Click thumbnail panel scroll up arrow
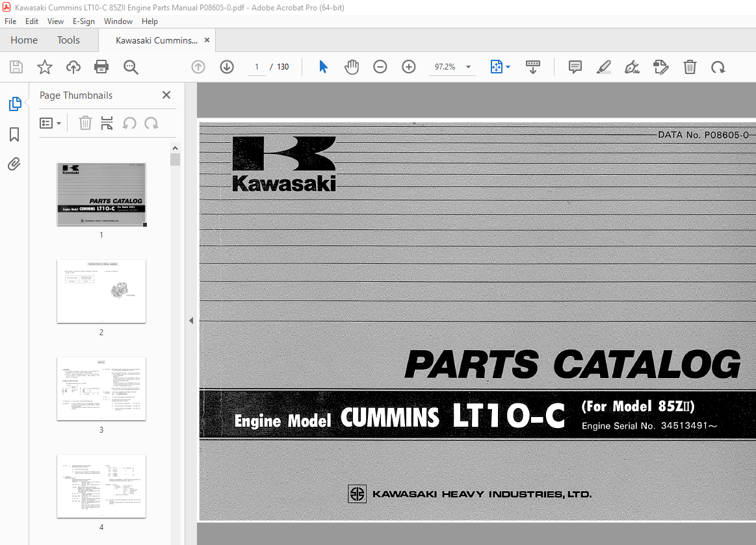Viewport: 756px width, 545px height. point(175,148)
